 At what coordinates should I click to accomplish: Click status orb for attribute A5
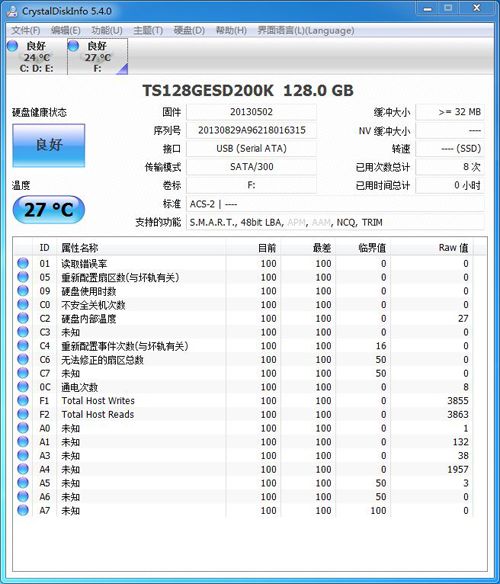tap(23, 483)
